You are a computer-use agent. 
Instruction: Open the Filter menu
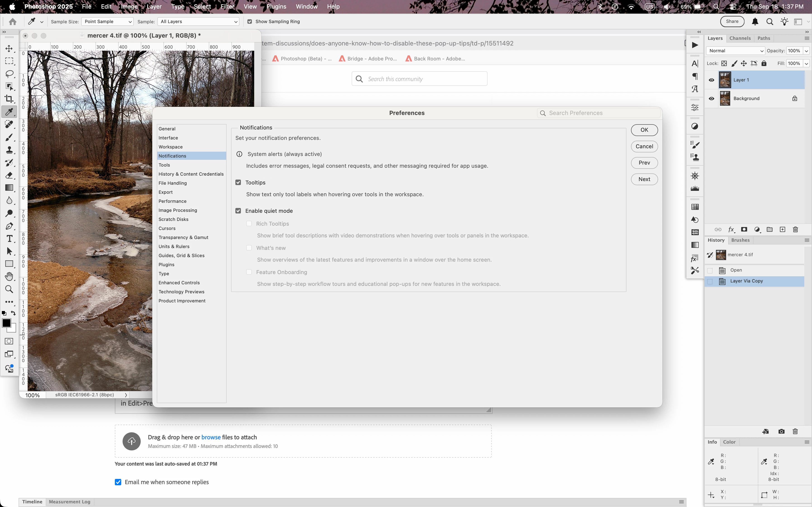tap(227, 6)
